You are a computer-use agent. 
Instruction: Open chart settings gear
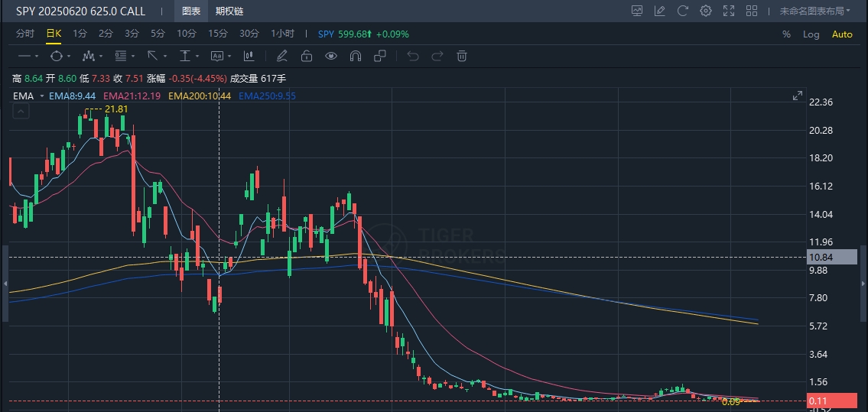[705, 11]
